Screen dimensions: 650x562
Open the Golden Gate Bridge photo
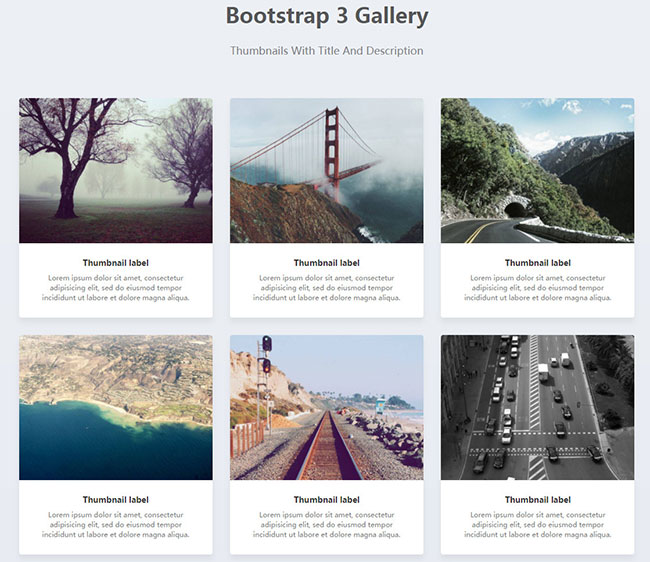(326, 170)
